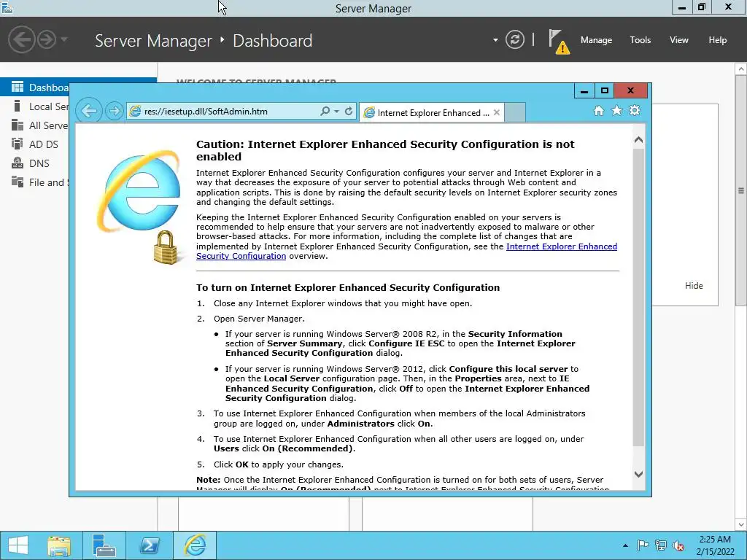Click Server Manager scrollbar up arrow
Screen dimensions: 747x560
pyautogui.click(x=741, y=69)
